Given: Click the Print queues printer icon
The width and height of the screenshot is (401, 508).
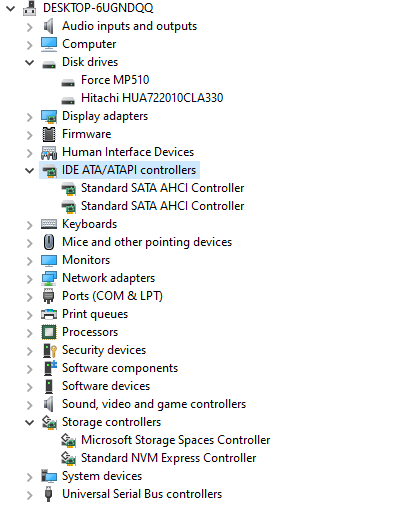Looking at the screenshot, I should 49,314.
